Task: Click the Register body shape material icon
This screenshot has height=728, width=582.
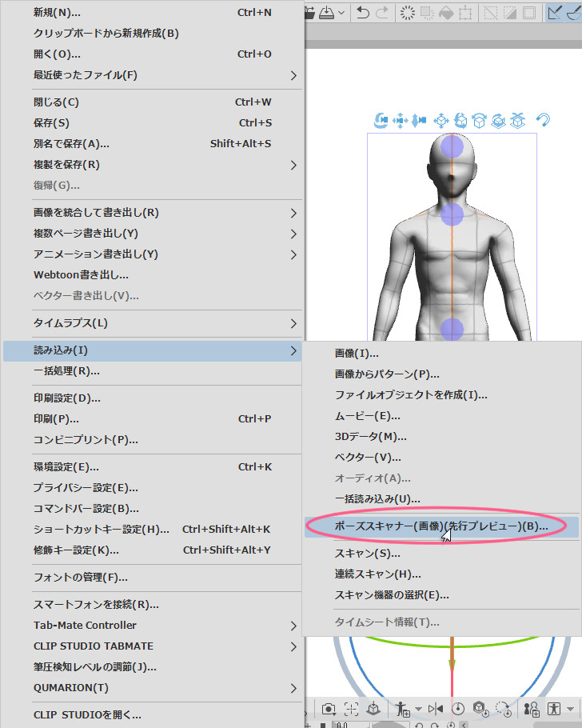Action: 532,709
